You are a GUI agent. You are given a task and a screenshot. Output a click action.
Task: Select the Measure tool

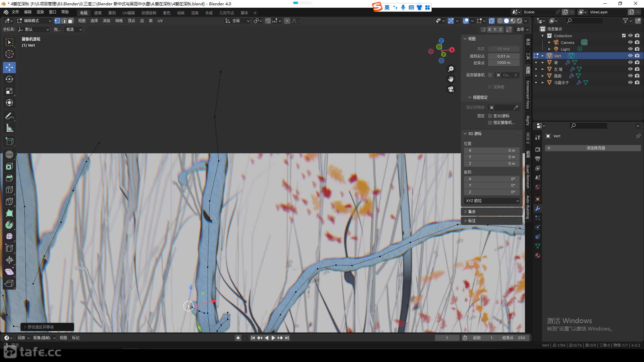[9, 128]
